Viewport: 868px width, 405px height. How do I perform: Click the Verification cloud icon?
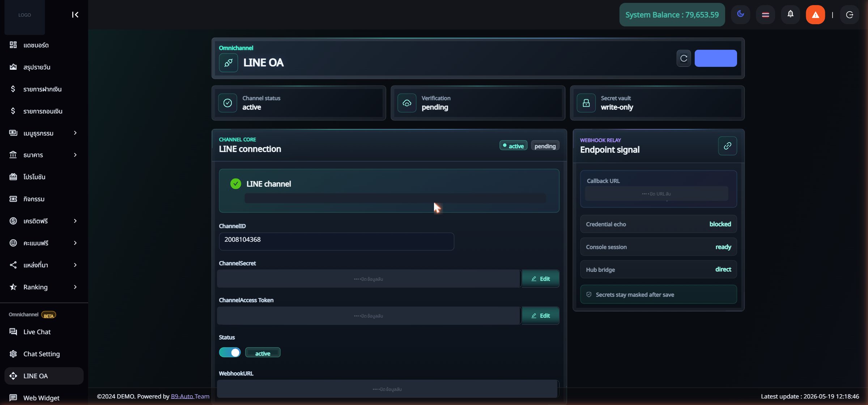click(407, 103)
